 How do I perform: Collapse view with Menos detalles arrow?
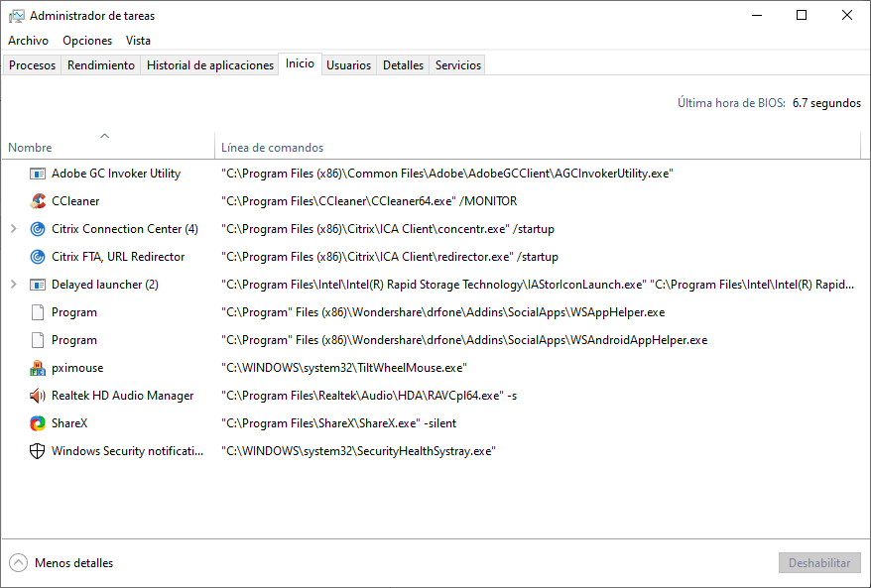pos(18,563)
